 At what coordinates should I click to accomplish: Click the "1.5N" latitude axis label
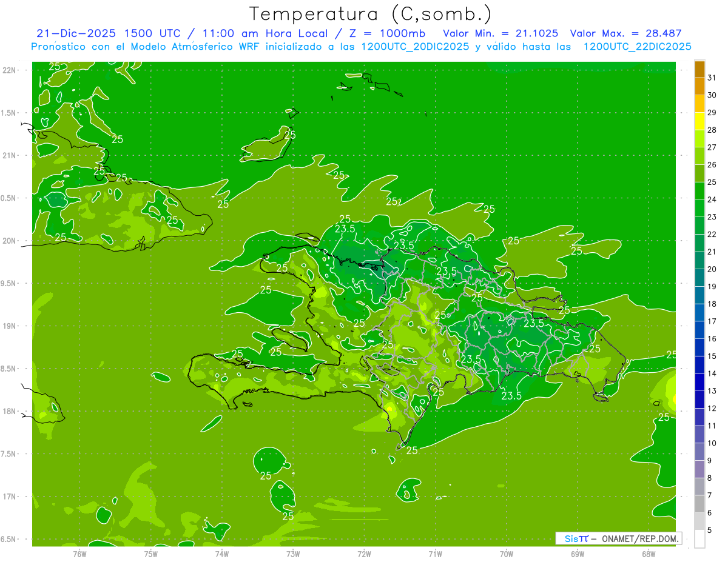click(x=8, y=113)
